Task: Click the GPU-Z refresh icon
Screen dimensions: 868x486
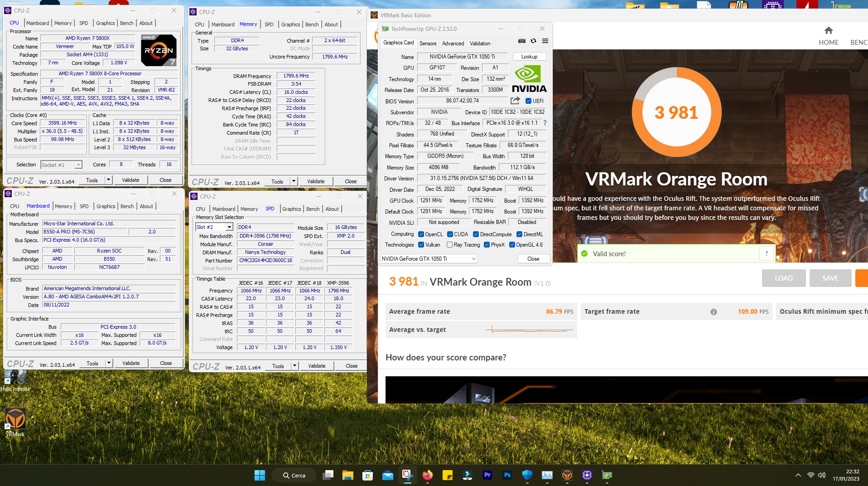Action: 534,41
